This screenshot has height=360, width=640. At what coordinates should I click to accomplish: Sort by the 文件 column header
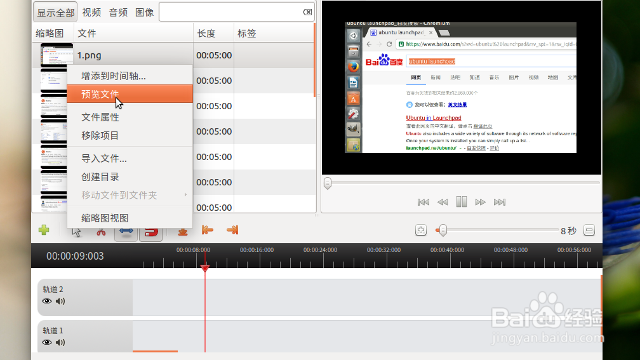click(x=133, y=33)
